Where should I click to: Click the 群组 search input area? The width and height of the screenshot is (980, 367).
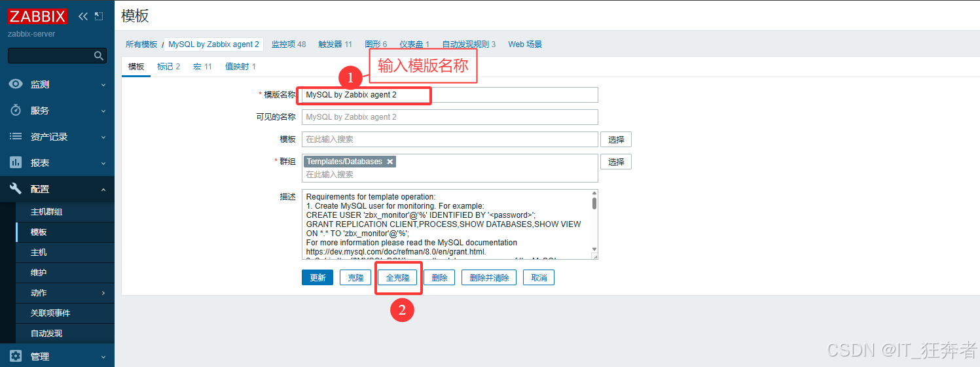pyautogui.click(x=450, y=175)
